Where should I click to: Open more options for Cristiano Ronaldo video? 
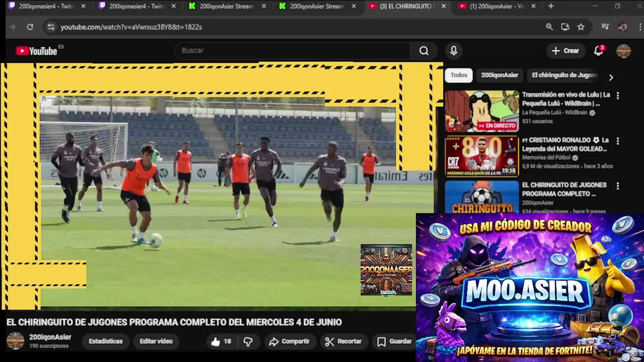click(618, 141)
